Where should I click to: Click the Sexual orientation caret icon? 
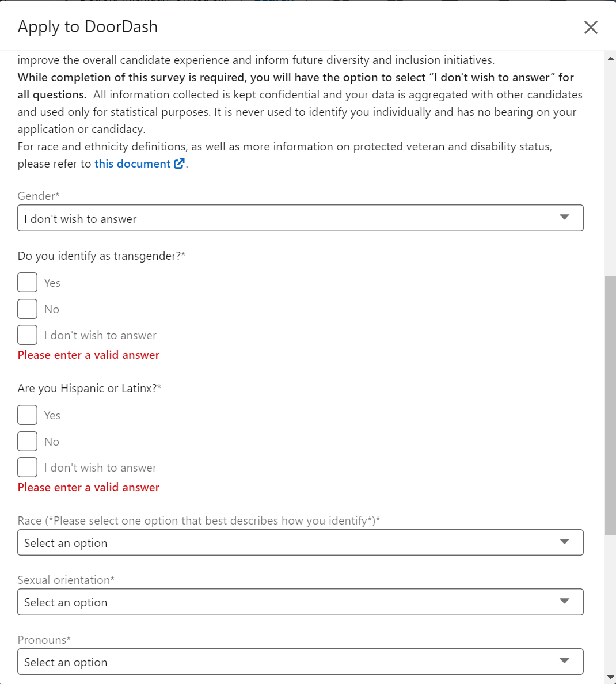[564, 601]
